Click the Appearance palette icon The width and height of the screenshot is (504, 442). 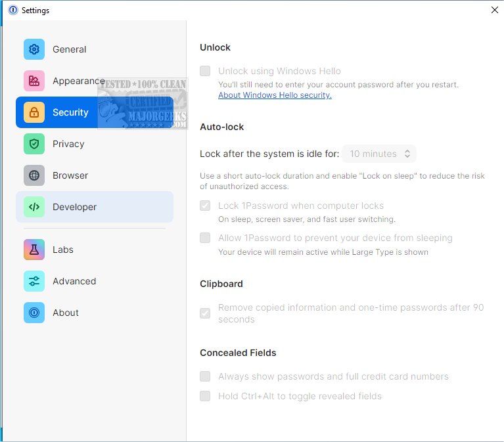tap(34, 81)
